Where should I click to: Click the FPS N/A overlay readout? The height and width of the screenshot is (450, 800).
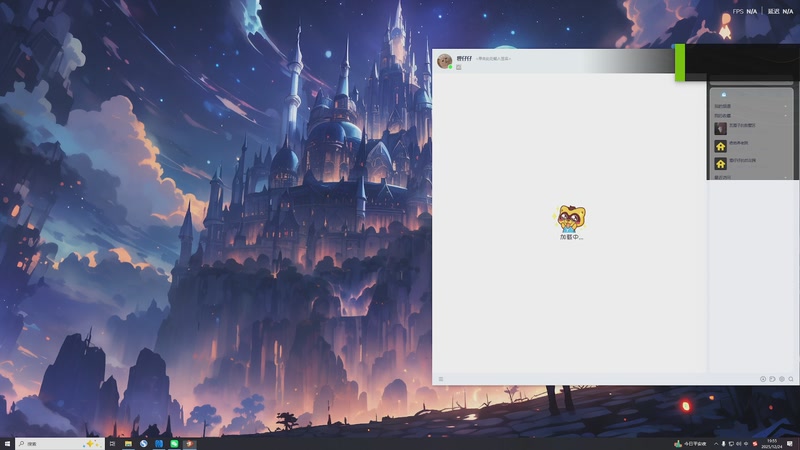(x=745, y=11)
